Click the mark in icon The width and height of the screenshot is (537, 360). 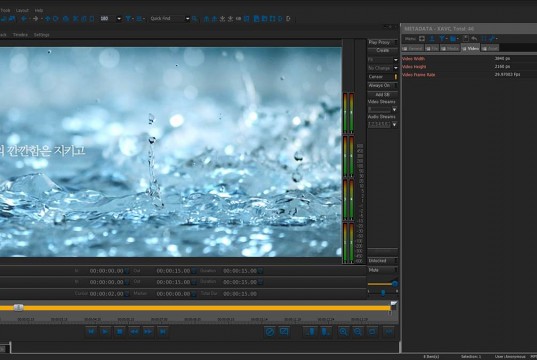click(311, 332)
